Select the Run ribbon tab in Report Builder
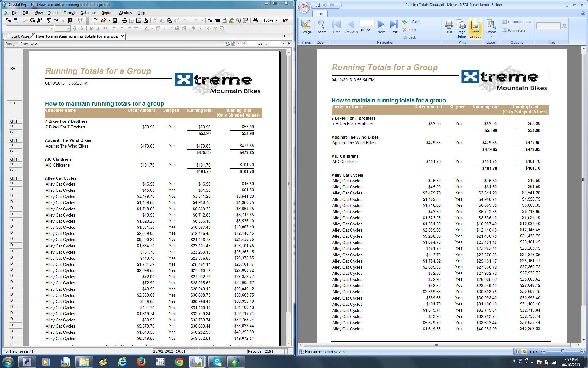 (x=319, y=14)
